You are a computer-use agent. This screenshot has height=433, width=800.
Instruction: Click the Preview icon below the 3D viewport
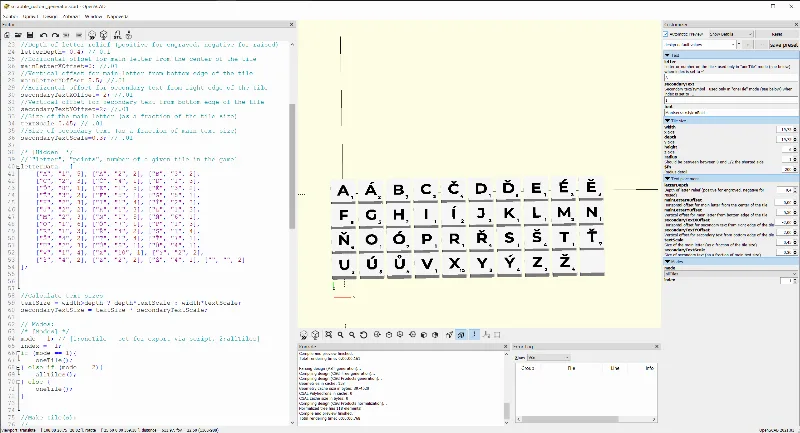pos(304,335)
